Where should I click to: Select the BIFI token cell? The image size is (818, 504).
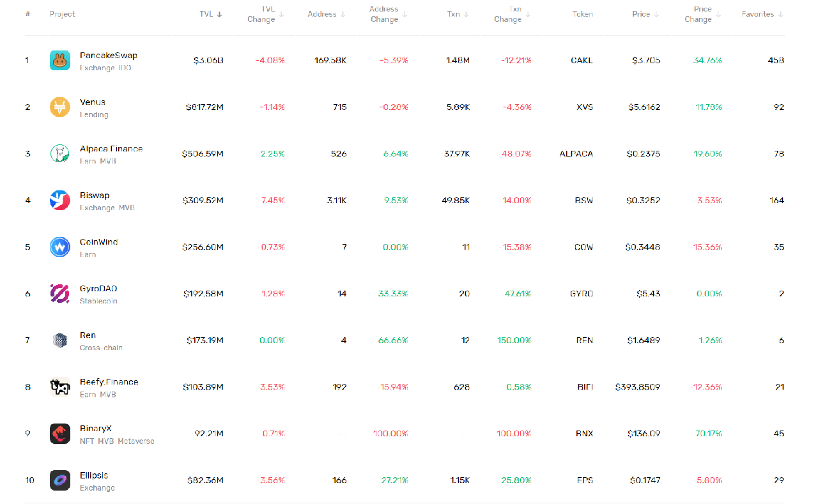tap(585, 387)
